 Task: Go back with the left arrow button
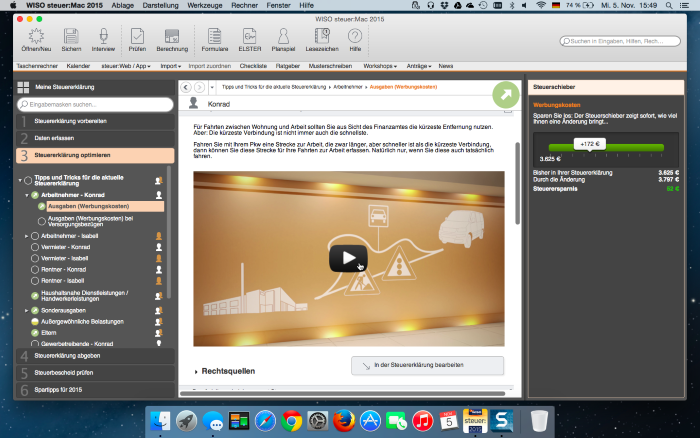point(186,87)
